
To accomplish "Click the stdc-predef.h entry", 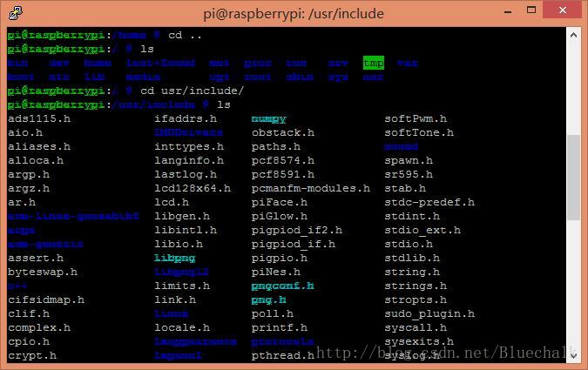I will [x=429, y=202].
